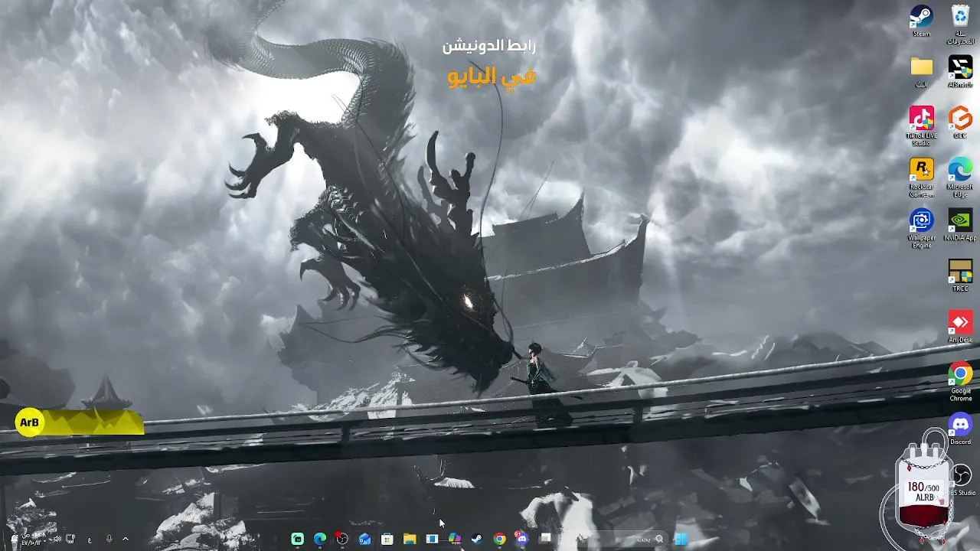Switch input language via tray indicator
This screenshot has width=980, height=551.
point(90,539)
